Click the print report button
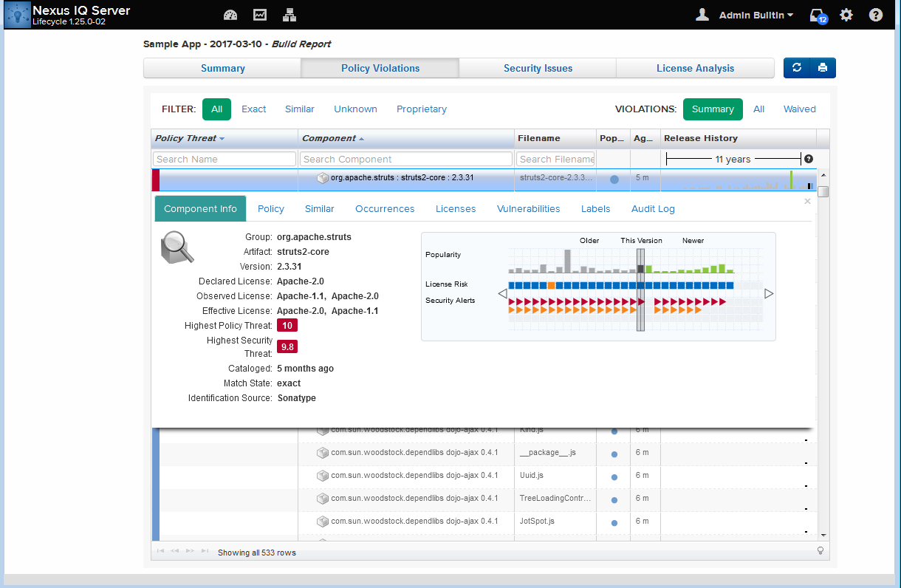 (x=823, y=68)
